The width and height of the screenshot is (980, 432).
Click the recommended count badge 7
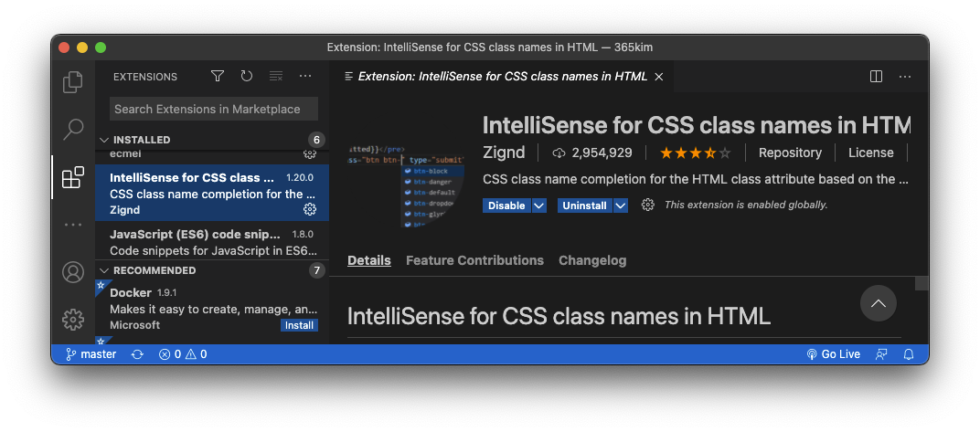click(x=317, y=270)
